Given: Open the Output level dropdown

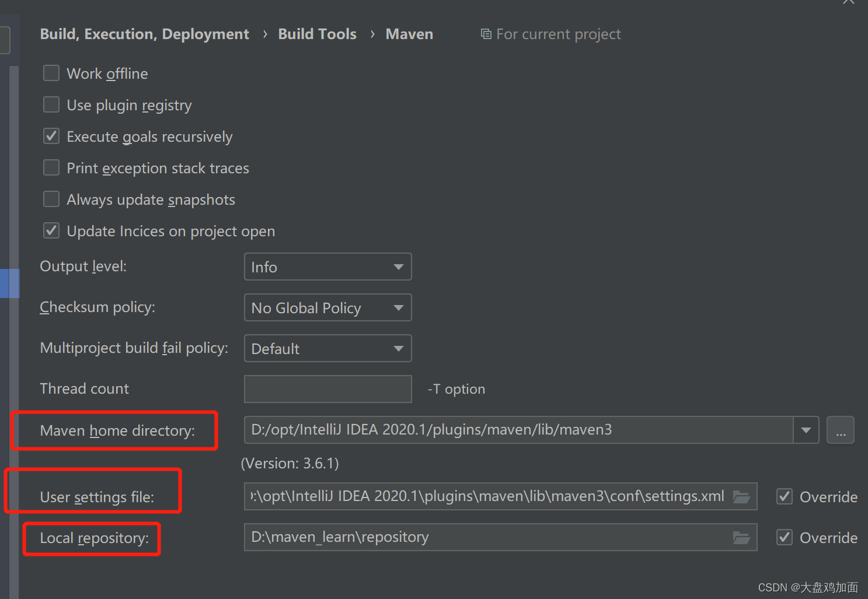Looking at the screenshot, I should click(x=328, y=267).
